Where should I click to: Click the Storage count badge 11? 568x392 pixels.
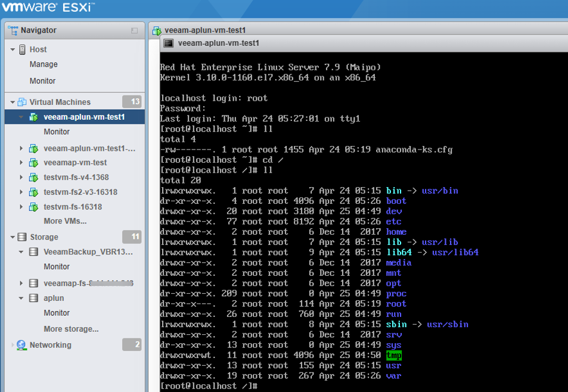(132, 237)
